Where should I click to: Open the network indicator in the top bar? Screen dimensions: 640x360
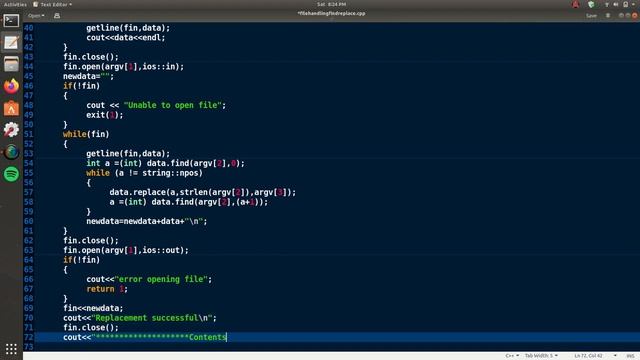pos(607,4)
